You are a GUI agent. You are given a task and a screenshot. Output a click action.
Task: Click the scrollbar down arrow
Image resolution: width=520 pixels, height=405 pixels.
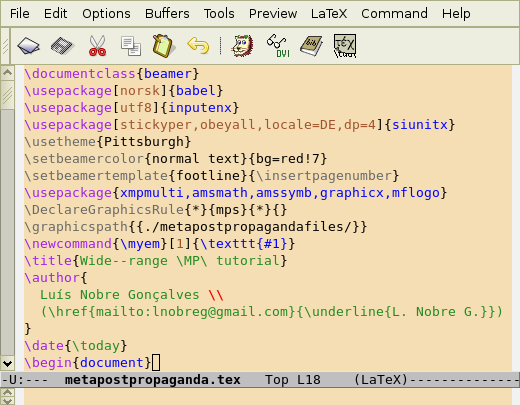coord(7,363)
